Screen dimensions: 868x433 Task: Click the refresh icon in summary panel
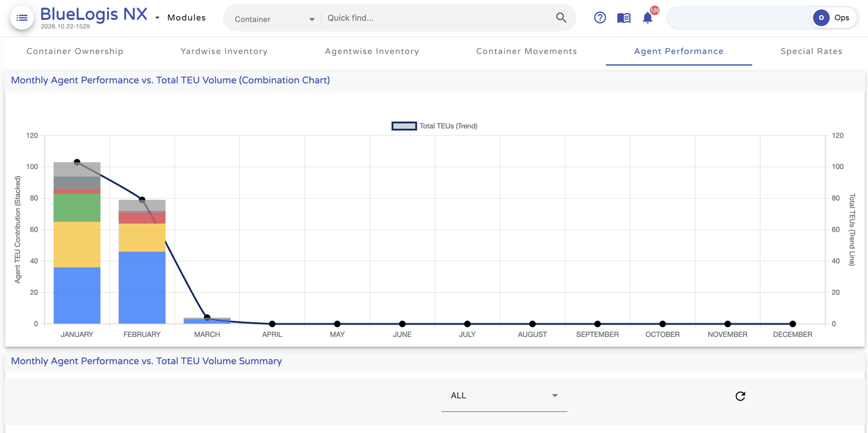(x=740, y=396)
